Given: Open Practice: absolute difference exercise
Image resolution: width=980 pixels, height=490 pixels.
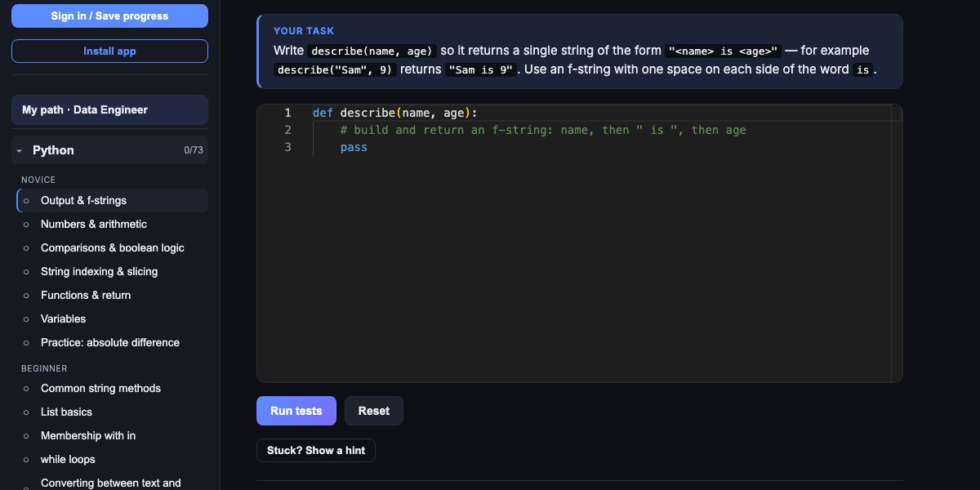Looking at the screenshot, I should click(113, 342).
